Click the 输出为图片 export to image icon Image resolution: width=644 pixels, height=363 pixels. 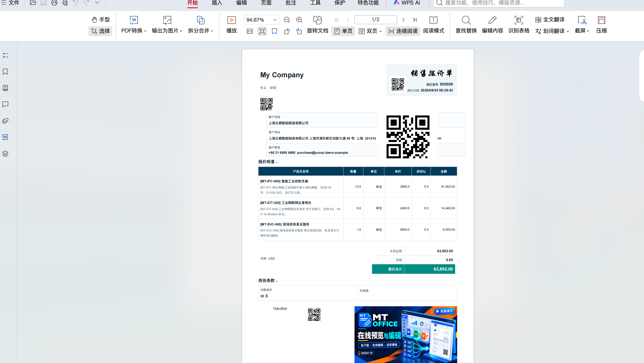(167, 20)
